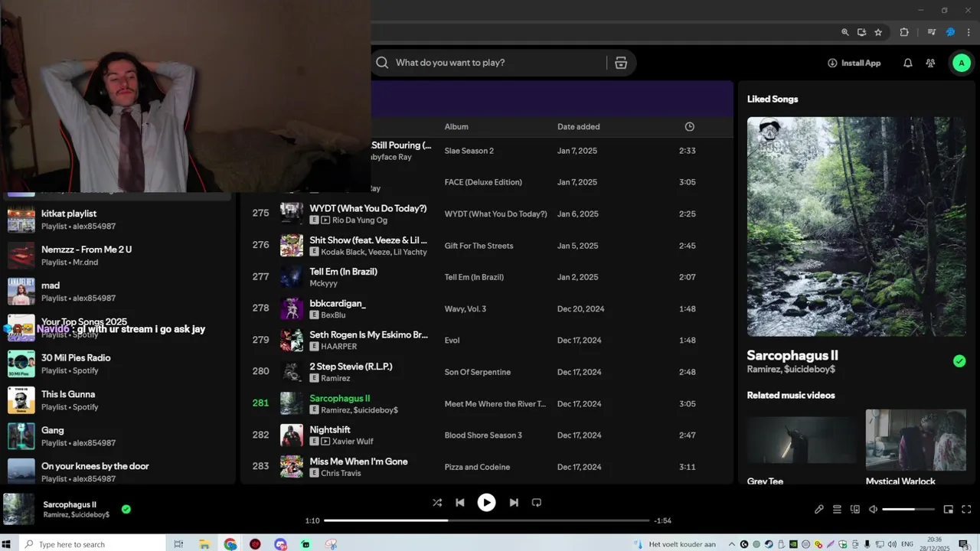Screen dimensions: 980x551
Task: Skip to the next track
Action: [x=514, y=503]
